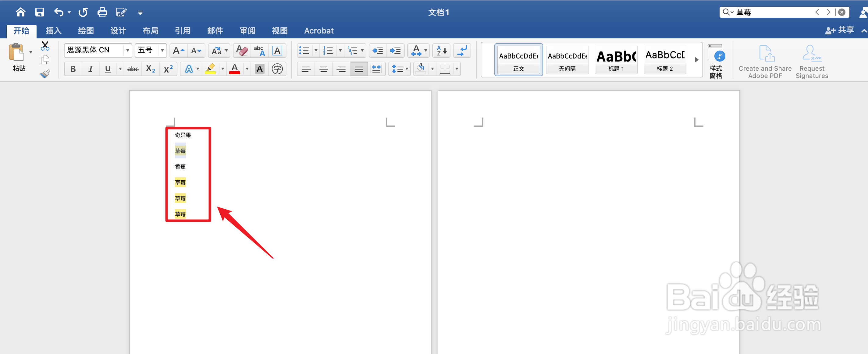Click the Sort A-Z icon
868x354 pixels.
pyautogui.click(x=441, y=51)
